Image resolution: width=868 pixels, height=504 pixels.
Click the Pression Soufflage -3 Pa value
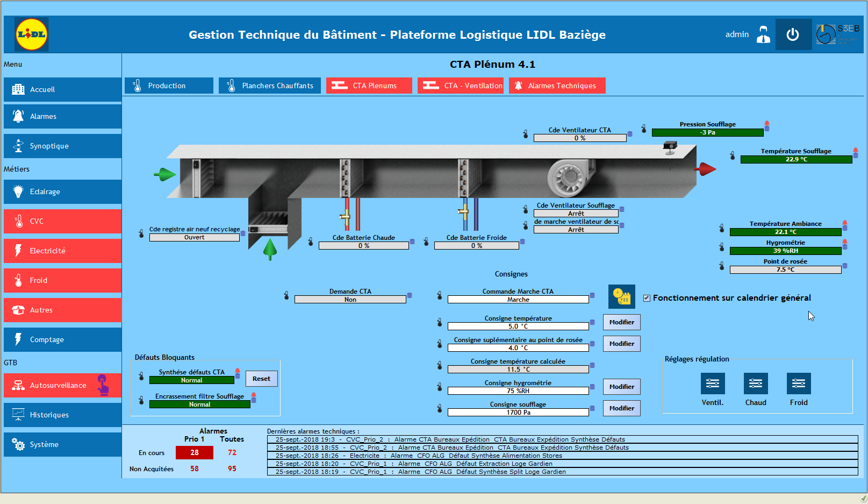[x=707, y=132]
